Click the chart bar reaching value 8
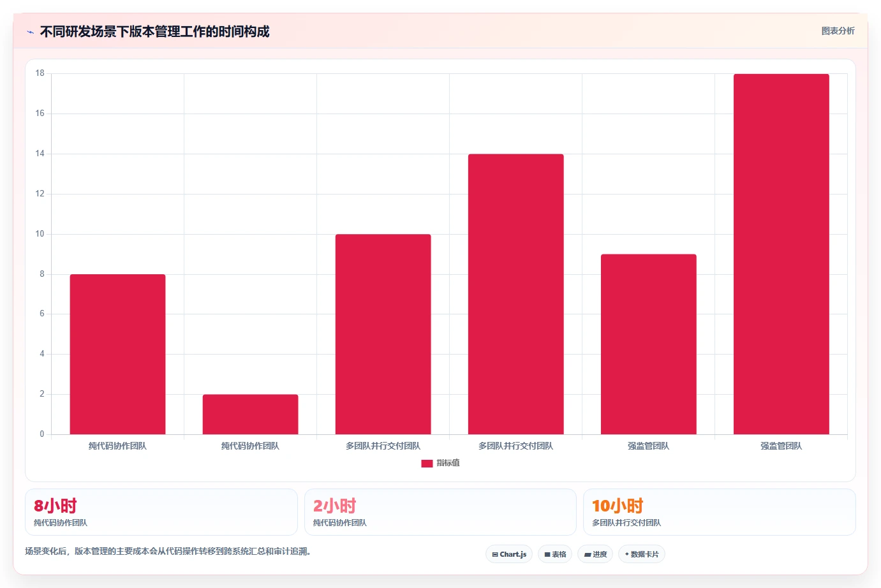 point(117,355)
